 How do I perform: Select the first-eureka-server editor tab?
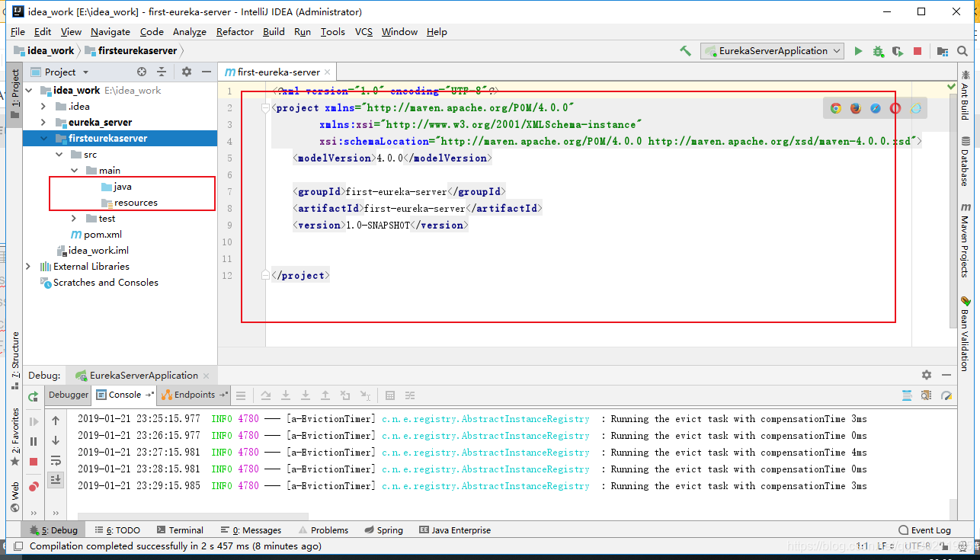pos(278,72)
